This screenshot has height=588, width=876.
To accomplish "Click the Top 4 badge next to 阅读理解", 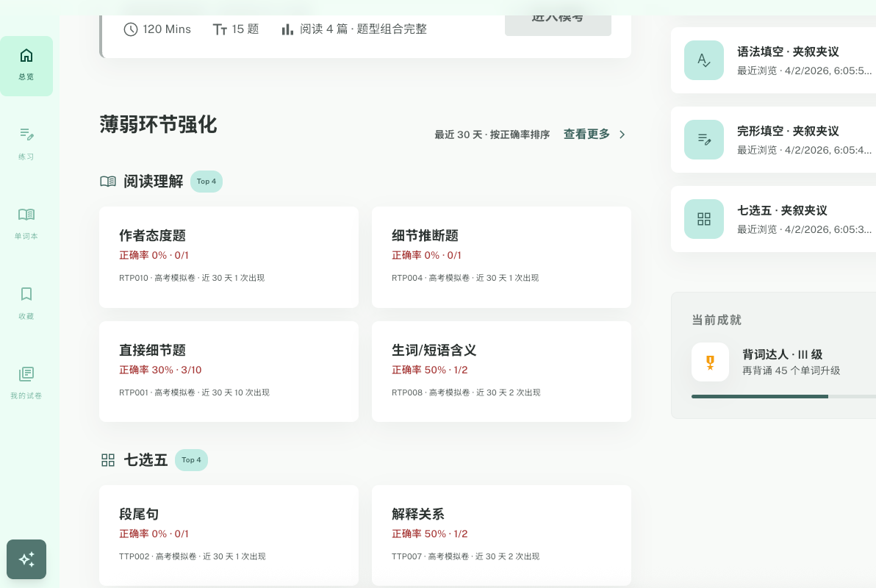I will click(207, 181).
